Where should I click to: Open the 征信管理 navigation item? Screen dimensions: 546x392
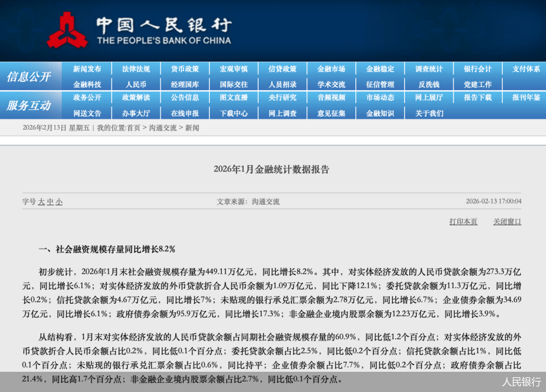click(x=380, y=84)
